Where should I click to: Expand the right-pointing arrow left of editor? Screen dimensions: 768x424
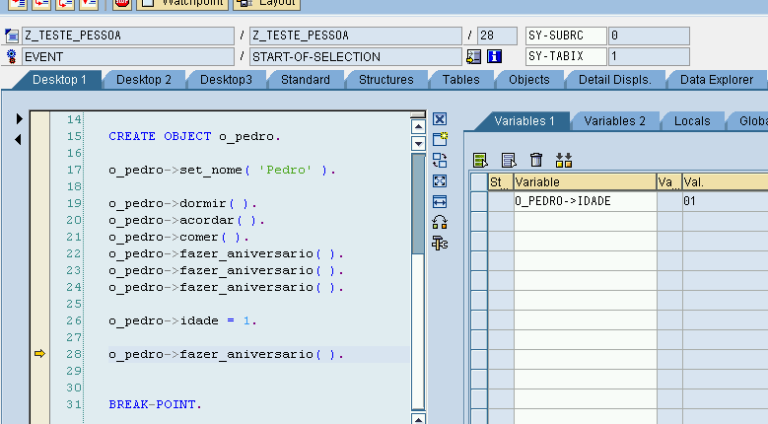(x=17, y=120)
